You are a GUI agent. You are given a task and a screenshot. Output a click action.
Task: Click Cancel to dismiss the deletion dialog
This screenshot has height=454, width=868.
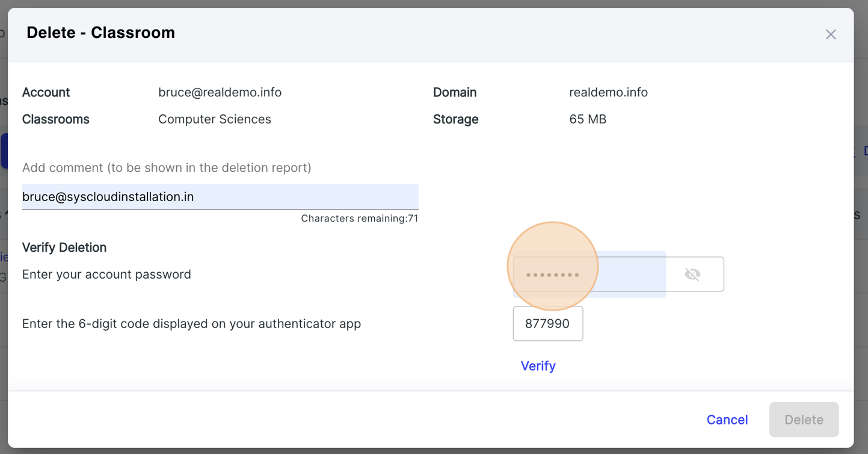[727, 420]
